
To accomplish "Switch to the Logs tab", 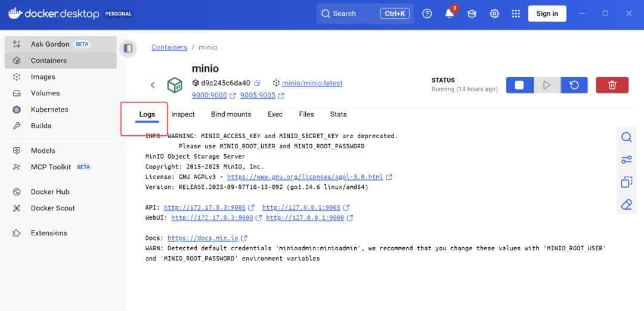I will coord(147,114).
